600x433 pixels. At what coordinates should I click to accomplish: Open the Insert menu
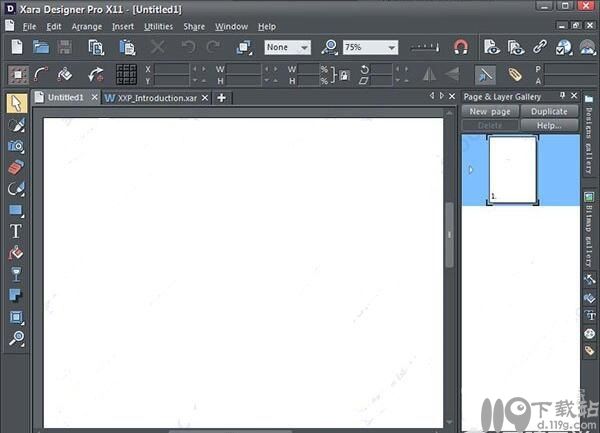(x=123, y=26)
